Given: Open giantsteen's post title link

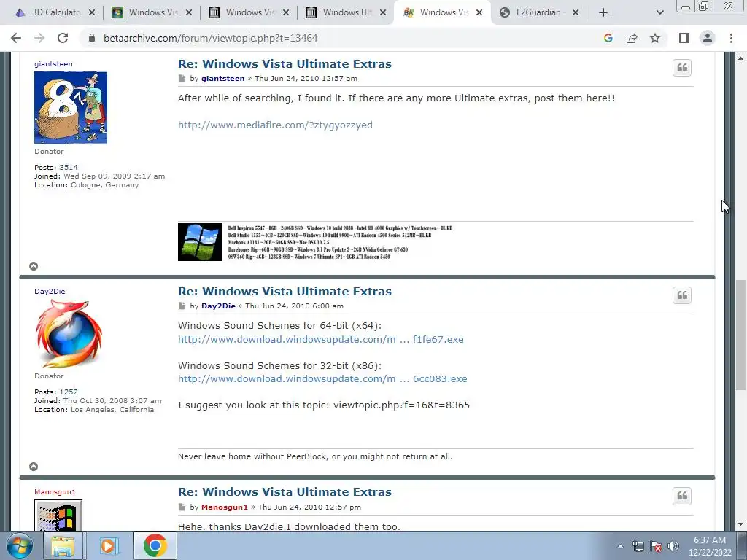Looking at the screenshot, I should tap(285, 64).
